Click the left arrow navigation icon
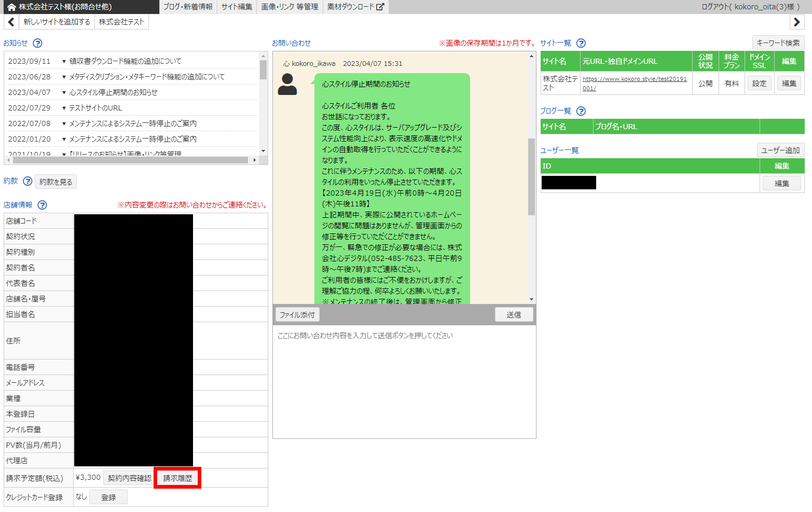 tap(11, 22)
